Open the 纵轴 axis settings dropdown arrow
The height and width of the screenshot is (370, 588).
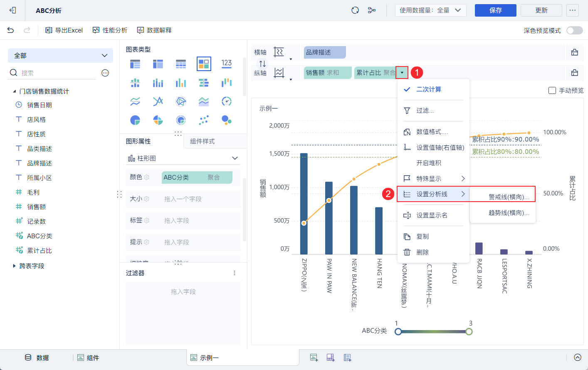pyautogui.click(x=291, y=79)
